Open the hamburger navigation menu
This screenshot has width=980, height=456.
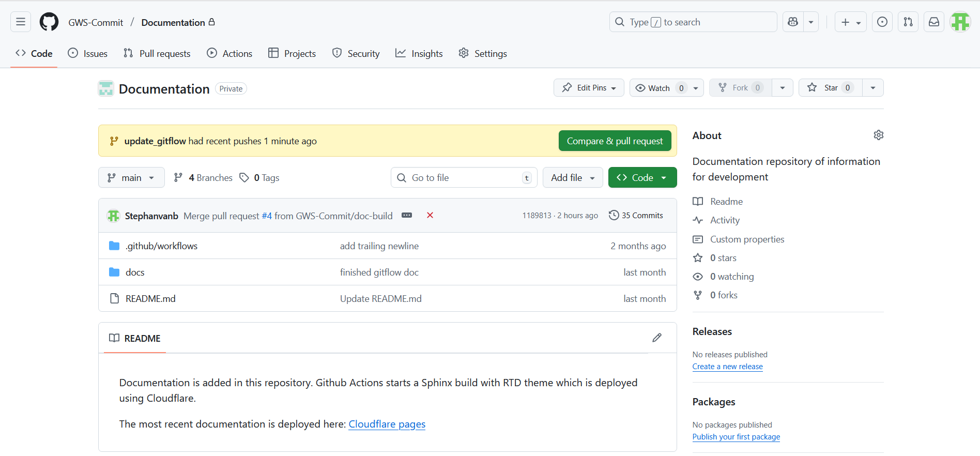coord(21,22)
